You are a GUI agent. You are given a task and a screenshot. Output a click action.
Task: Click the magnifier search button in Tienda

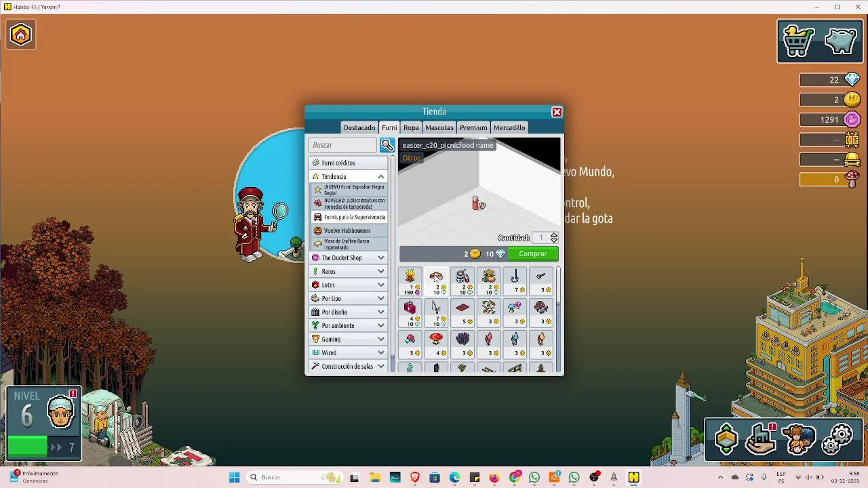387,145
